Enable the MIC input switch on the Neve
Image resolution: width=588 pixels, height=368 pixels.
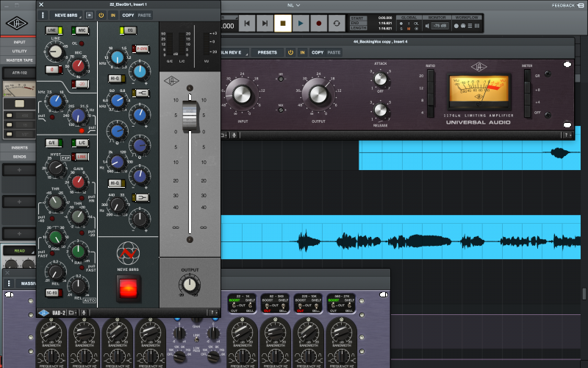point(80,30)
